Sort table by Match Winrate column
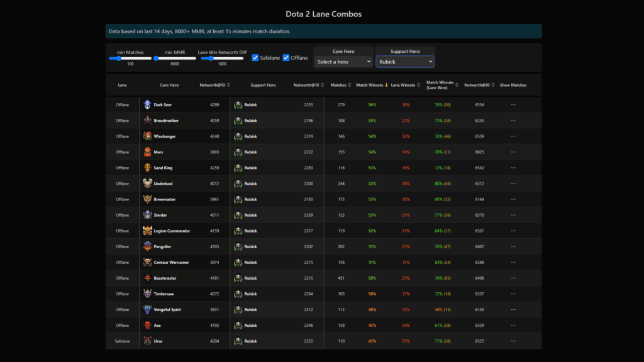 coord(372,85)
